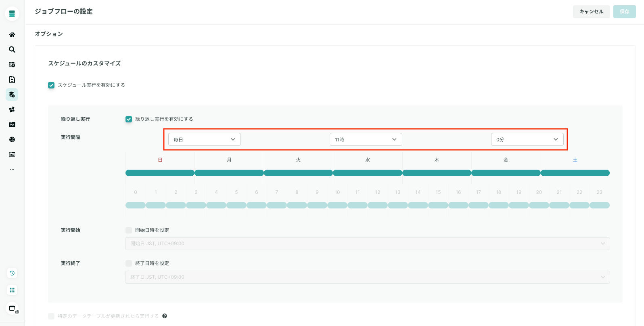
Task: Open the SQL icon in sidebar
Action: point(12,124)
